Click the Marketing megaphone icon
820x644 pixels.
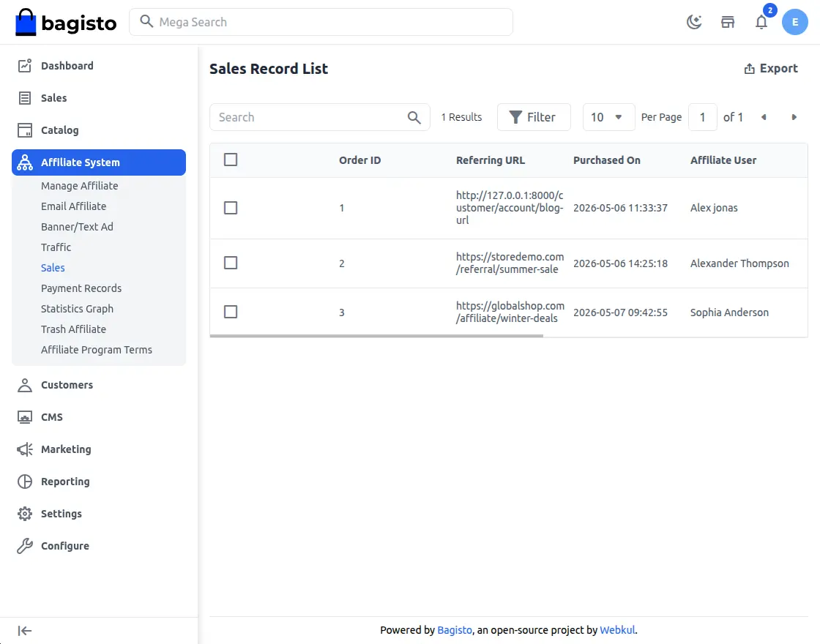(x=25, y=449)
